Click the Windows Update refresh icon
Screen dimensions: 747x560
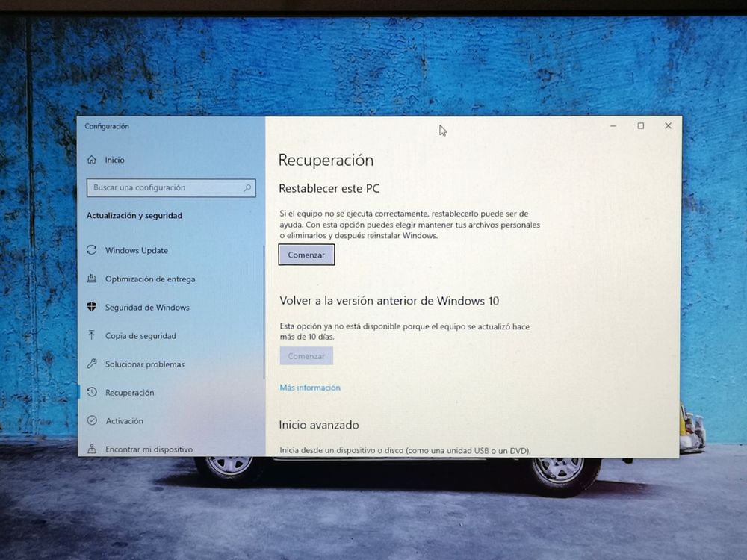(92, 250)
